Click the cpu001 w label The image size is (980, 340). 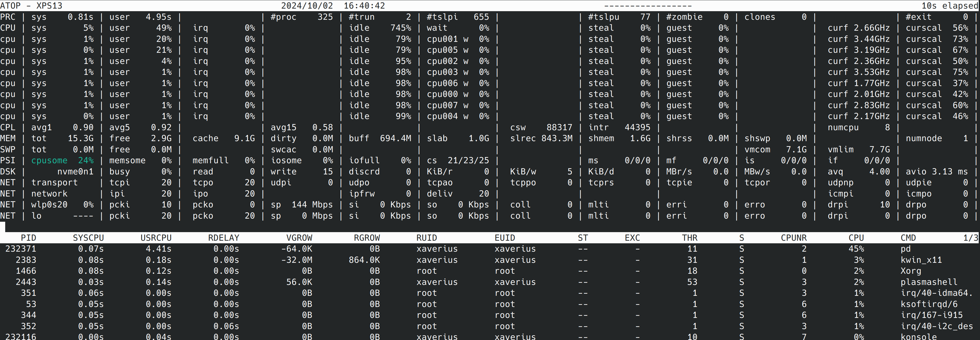pos(447,39)
